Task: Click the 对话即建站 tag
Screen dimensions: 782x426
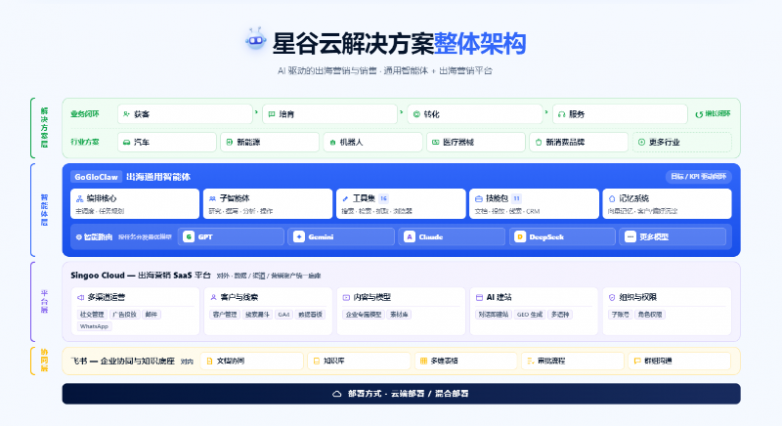Action: [494, 314]
